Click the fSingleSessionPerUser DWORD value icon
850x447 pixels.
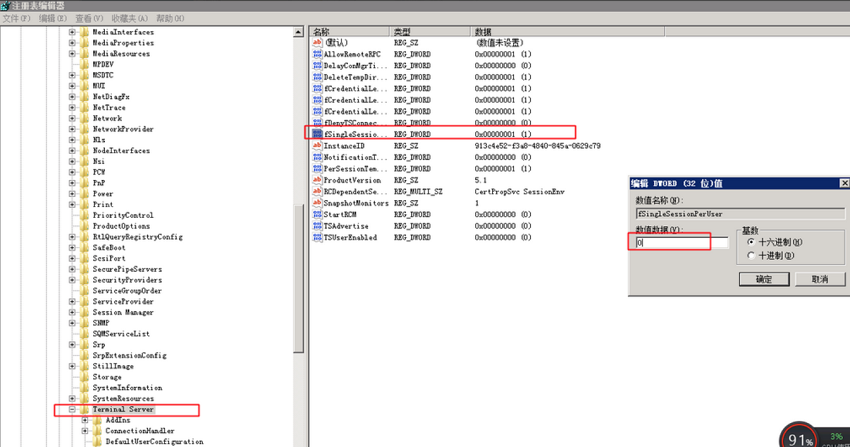pos(317,134)
